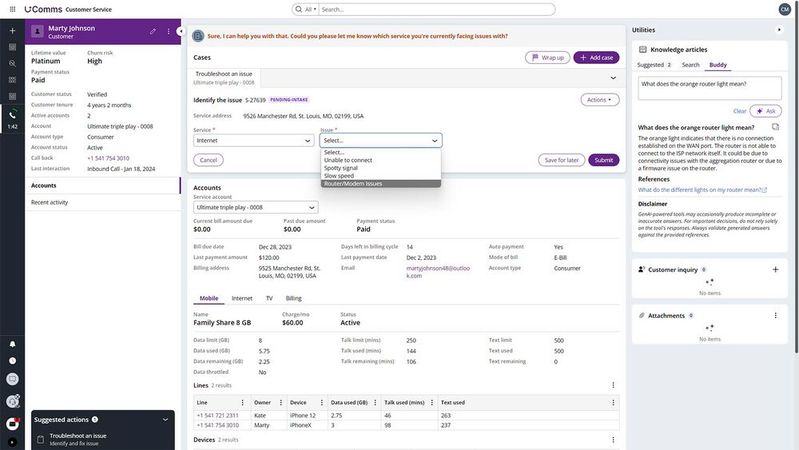Cancel the Identify the issue form

click(208, 160)
